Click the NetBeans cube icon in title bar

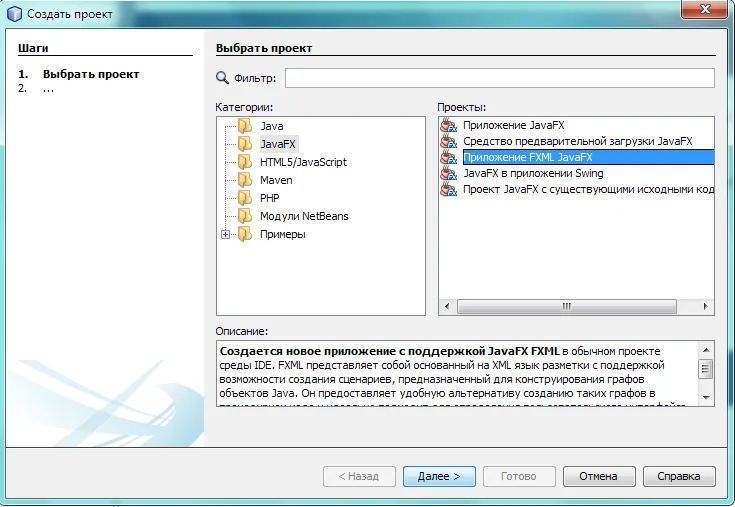pos(15,14)
